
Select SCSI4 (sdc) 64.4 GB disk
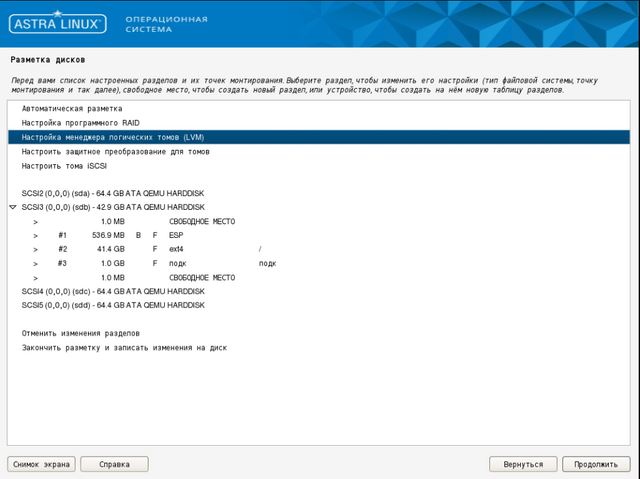pyautogui.click(x=112, y=291)
